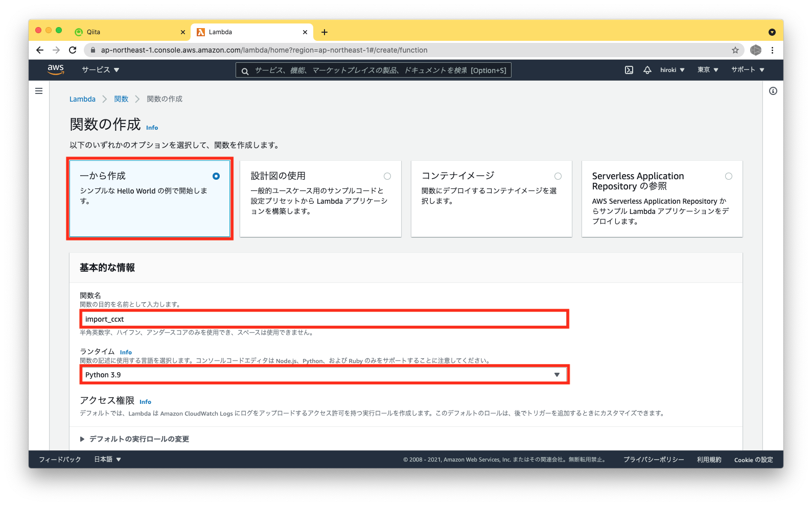The width and height of the screenshot is (812, 506).
Task: Open 利用規約 footer link
Action: coord(709,460)
